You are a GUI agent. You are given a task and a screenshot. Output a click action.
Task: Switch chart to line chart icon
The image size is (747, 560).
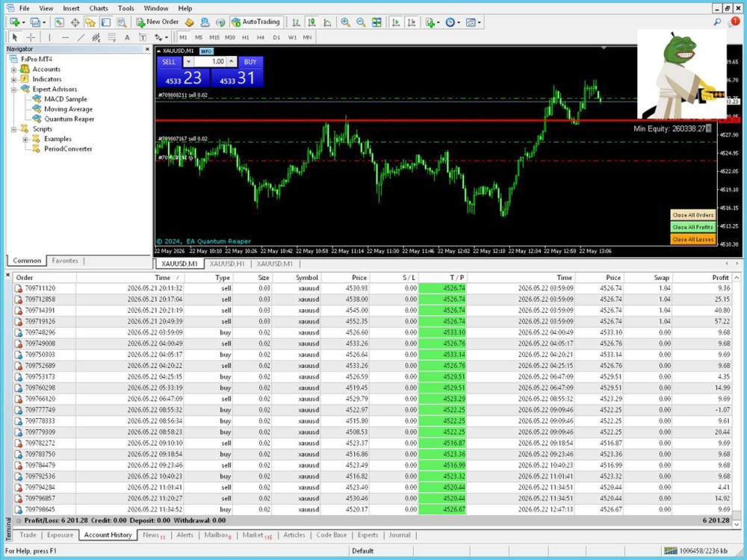point(327,22)
